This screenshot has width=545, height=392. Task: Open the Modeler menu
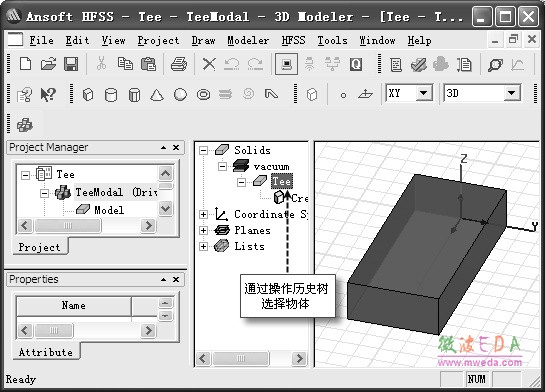(248, 41)
